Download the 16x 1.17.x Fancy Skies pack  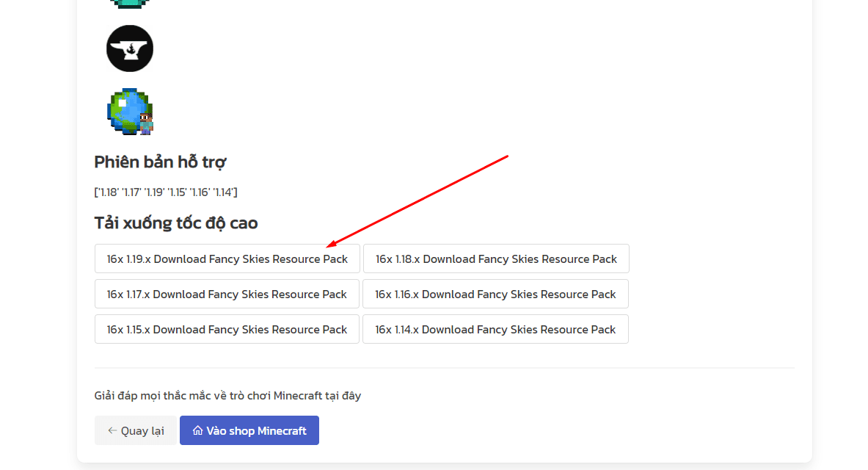click(227, 294)
